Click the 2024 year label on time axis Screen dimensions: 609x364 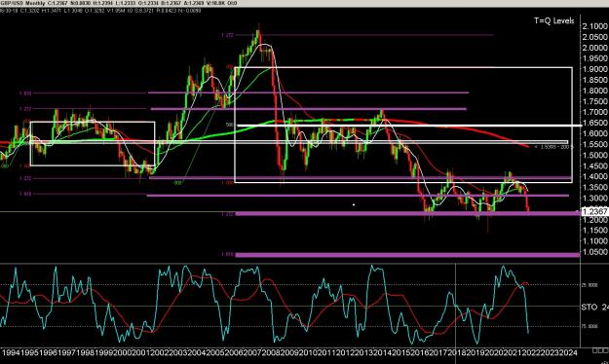point(569,352)
